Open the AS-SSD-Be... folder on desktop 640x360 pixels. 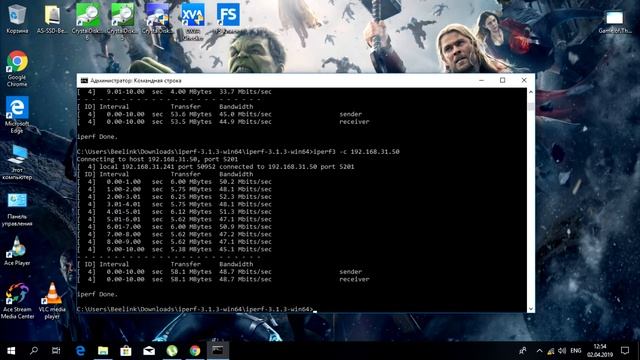(52, 18)
